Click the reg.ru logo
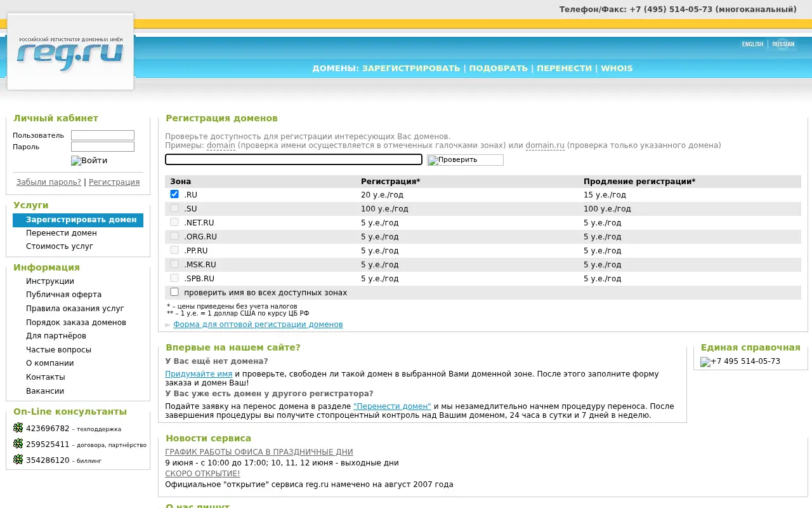This screenshot has width=812, height=508. tap(70, 52)
